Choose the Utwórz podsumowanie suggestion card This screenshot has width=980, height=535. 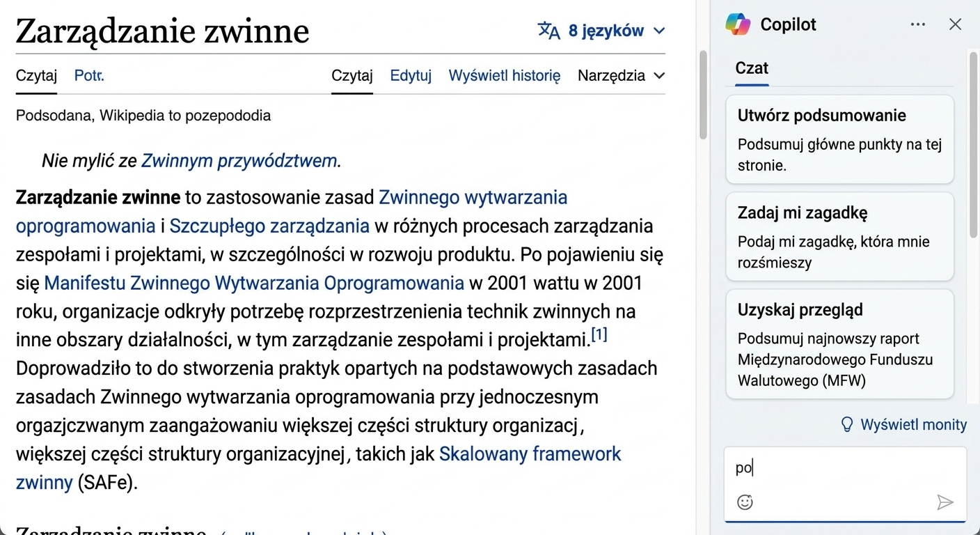point(839,139)
